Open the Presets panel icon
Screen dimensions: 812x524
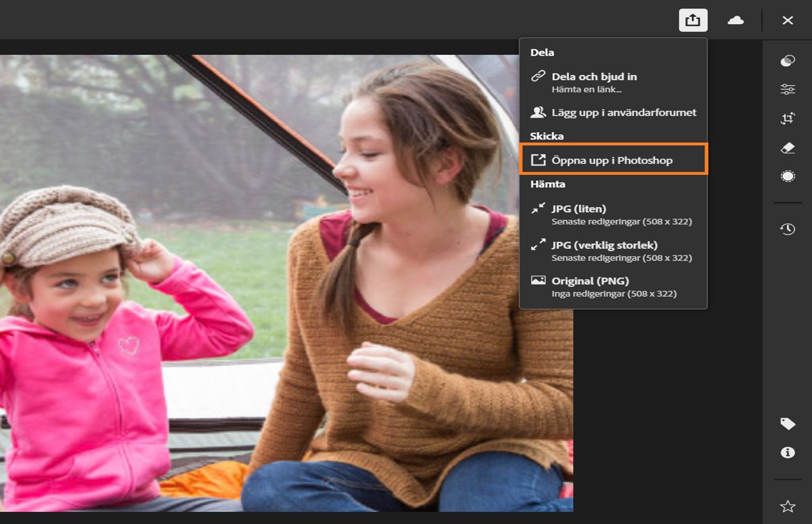point(787,61)
